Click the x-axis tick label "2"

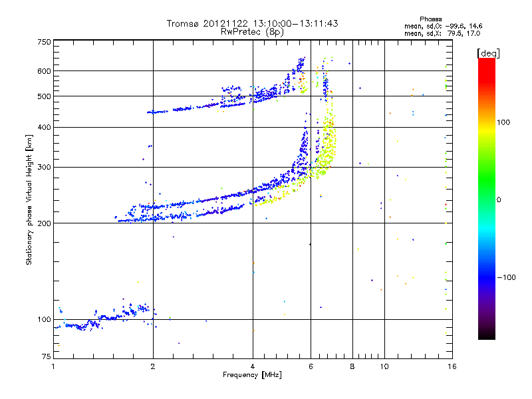click(x=153, y=366)
